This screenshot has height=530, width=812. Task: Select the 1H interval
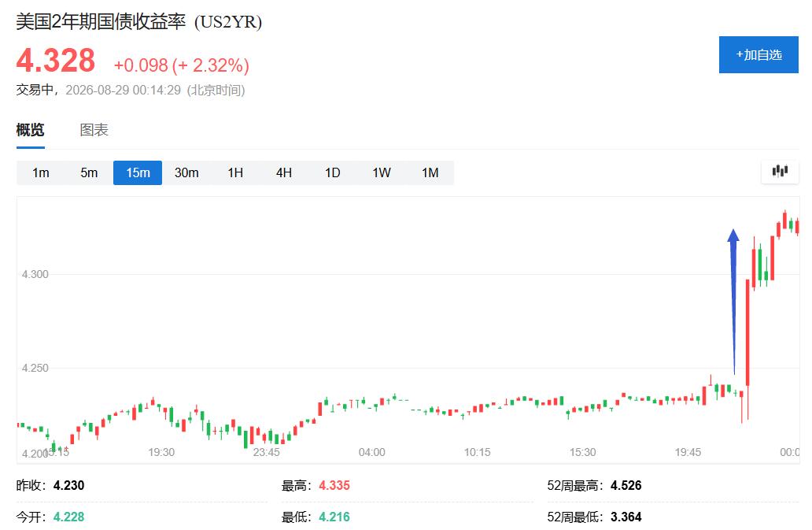235,172
